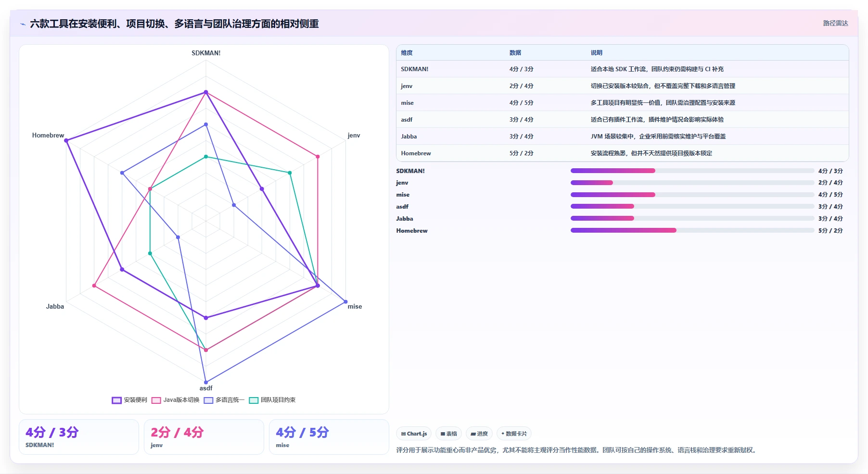Image resolution: width=868 pixels, height=474 pixels.
Task: Toggle the 安装便利 legend series
Action: 129,400
